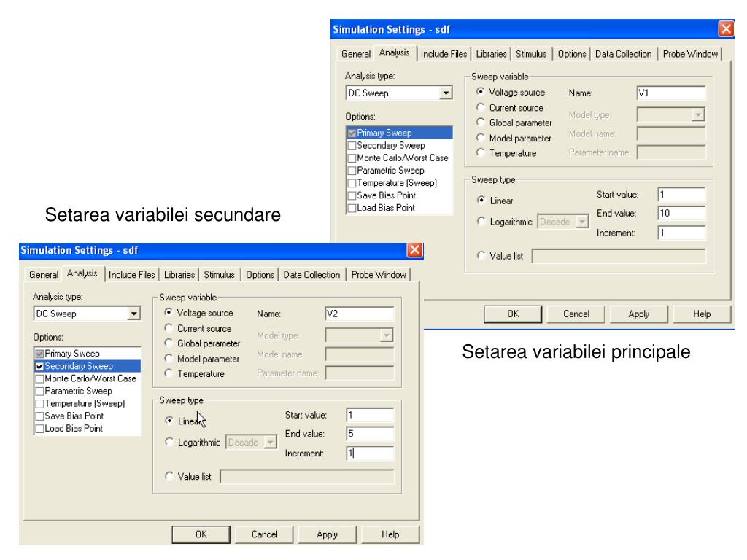Select Logarithmic sweep type in V2 window

pos(169,441)
